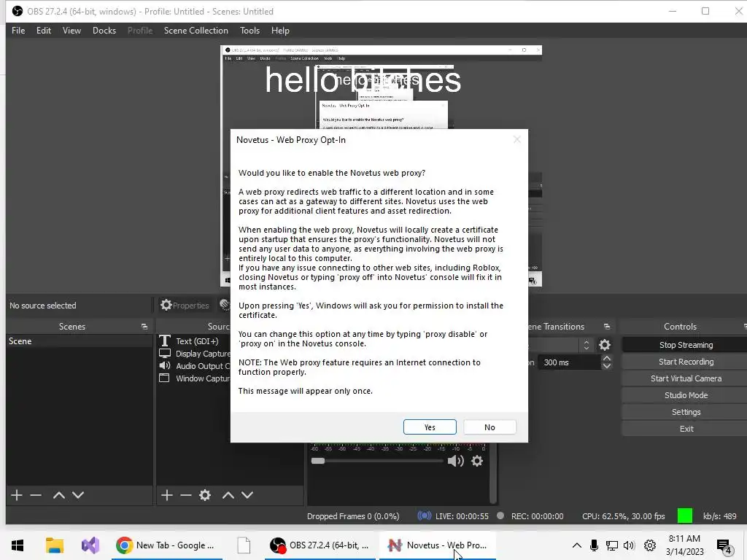This screenshot has width=747, height=560.
Task: Switch to Novetus Web Proxy taskbar button
Action: click(x=438, y=545)
